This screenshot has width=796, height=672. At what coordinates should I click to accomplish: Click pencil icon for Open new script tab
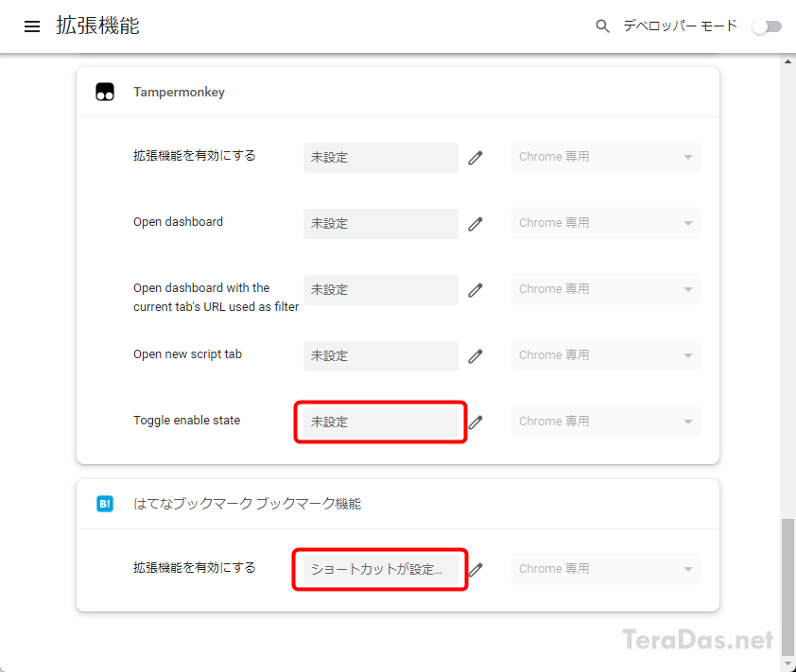(476, 355)
